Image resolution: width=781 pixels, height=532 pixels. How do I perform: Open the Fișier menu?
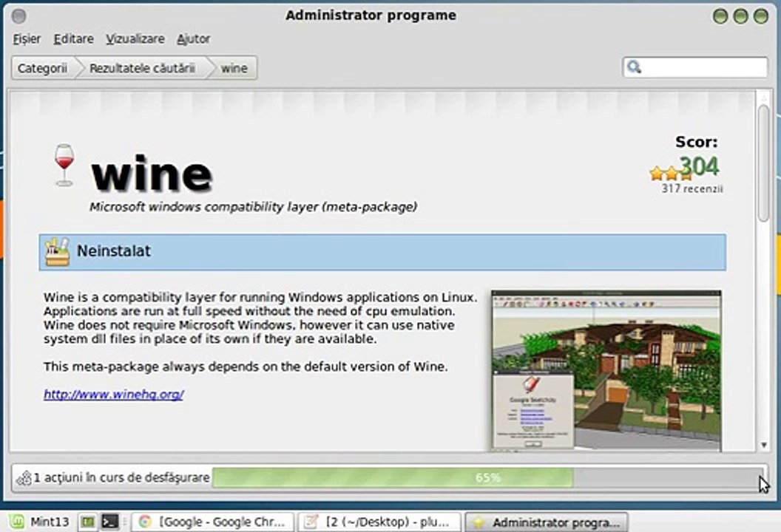coord(27,39)
